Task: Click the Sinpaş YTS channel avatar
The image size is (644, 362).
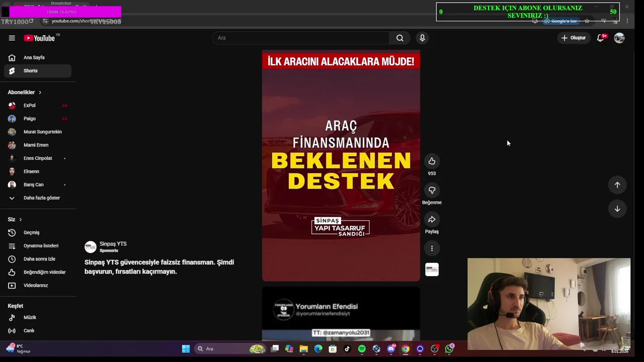Action: click(x=91, y=247)
